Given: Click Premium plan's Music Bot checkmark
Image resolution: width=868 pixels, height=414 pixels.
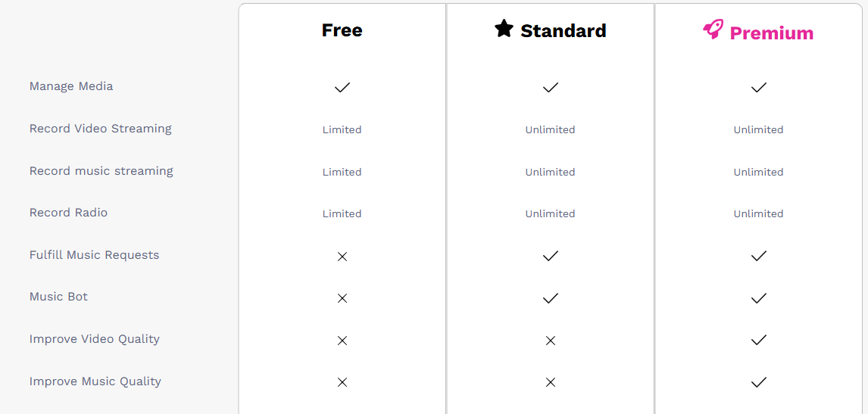Looking at the screenshot, I should [x=758, y=298].
